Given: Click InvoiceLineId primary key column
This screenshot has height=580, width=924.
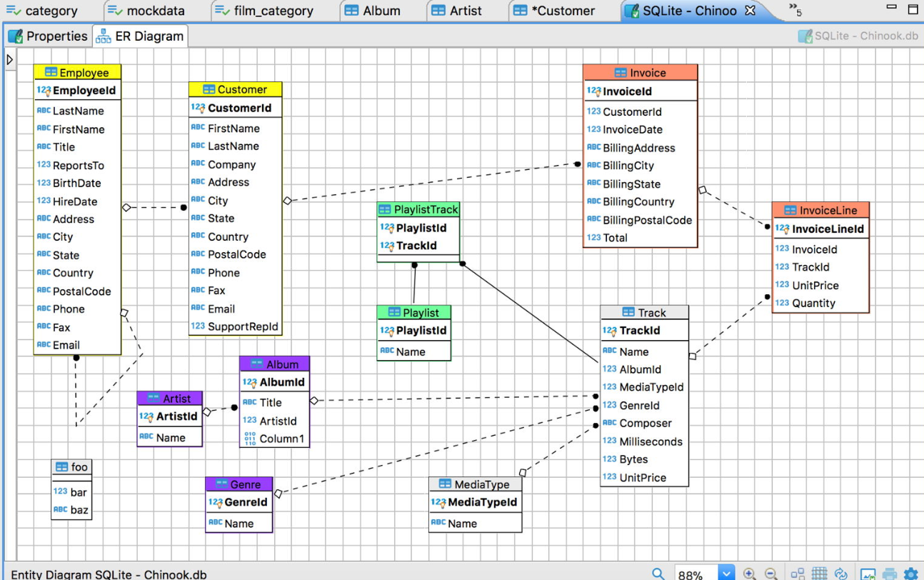Looking at the screenshot, I should 820,229.
